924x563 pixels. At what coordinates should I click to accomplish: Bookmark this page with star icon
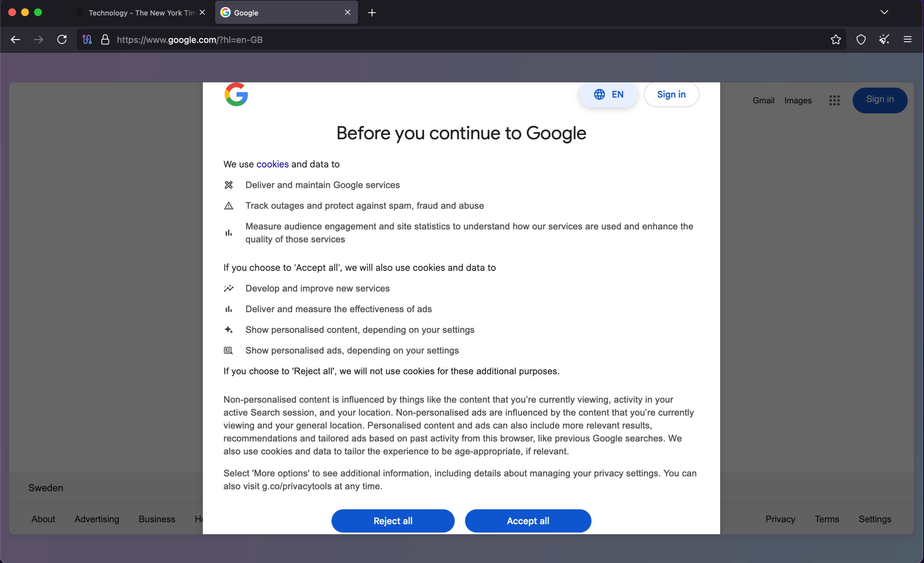[835, 39]
